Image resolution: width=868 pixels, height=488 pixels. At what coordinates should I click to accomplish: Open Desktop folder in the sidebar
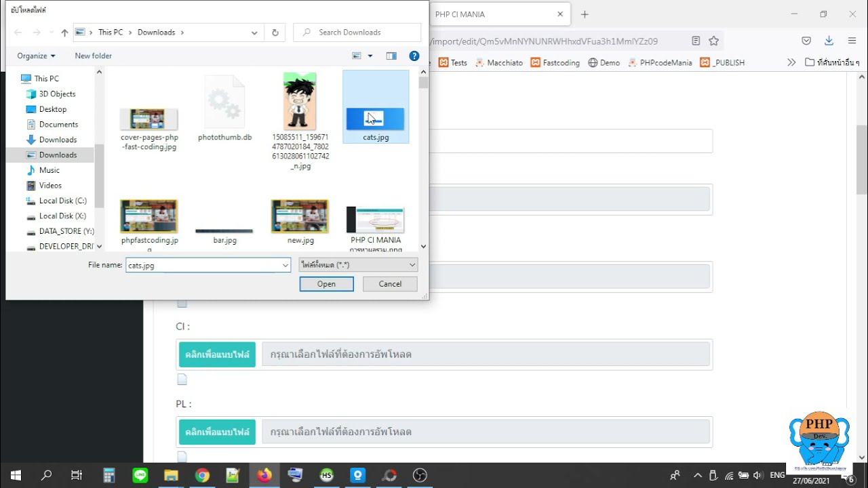coord(52,109)
